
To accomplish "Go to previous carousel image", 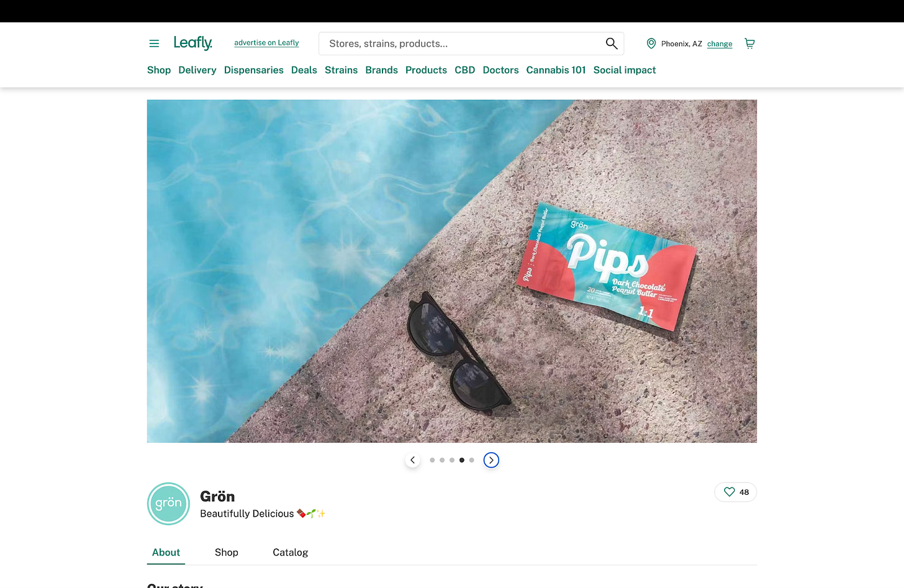I will click(413, 460).
